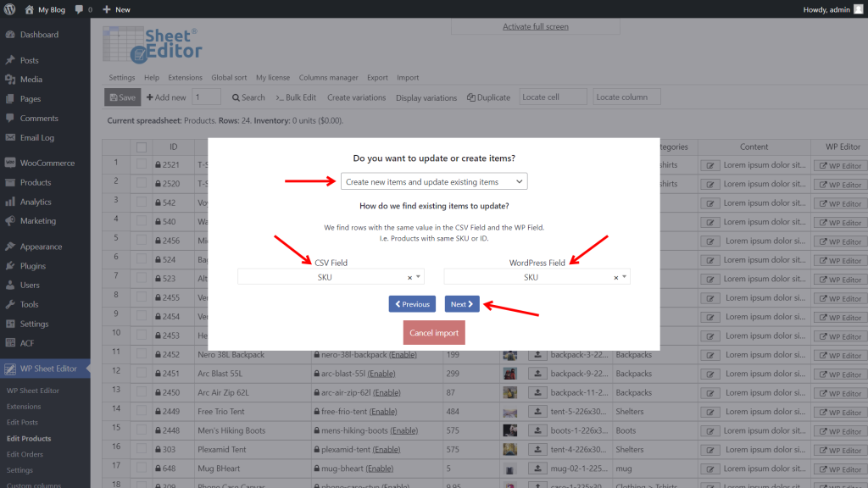The width and height of the screenshot is (868, 488).
Task: Click the upload icon on the Nero 38L Backpack row
Action: pos(537,354)
